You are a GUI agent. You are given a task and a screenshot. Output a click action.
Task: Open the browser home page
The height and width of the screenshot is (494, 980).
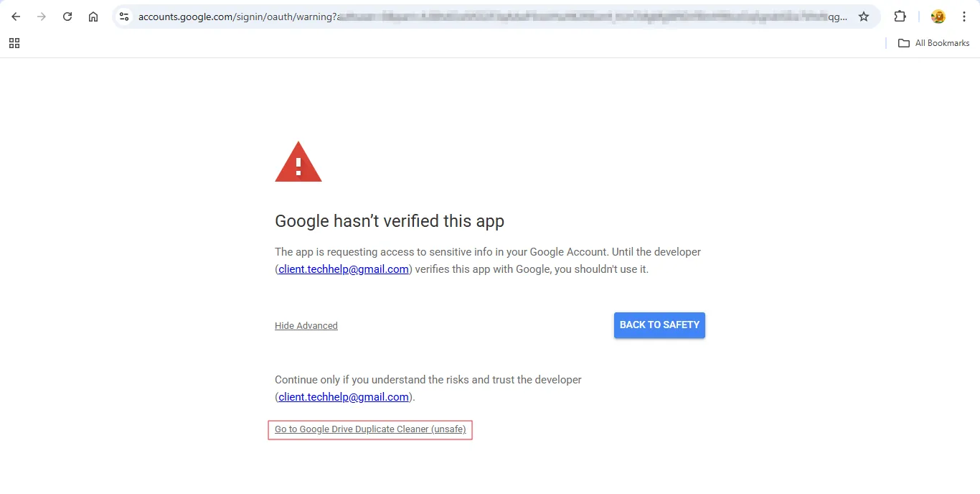[x=93, y=17]
